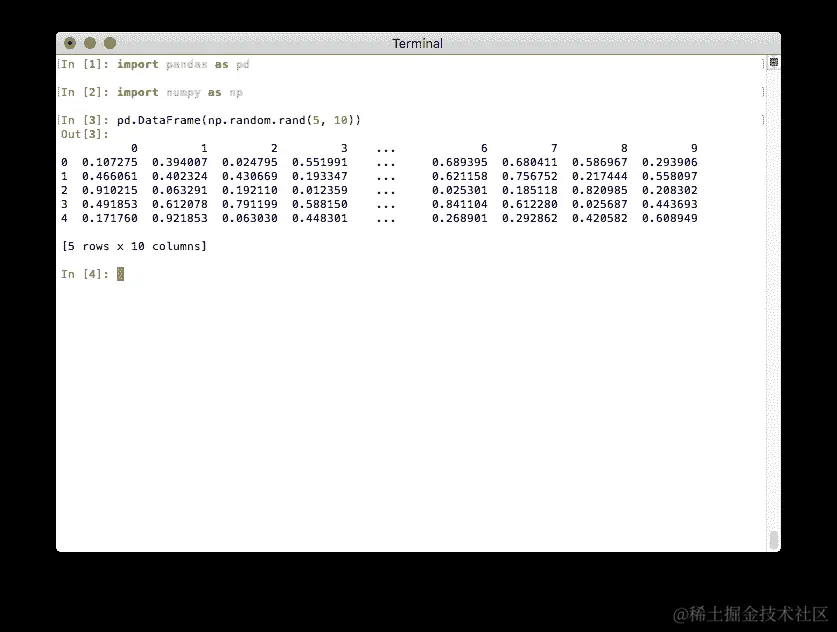Click the value 0.841104
The image size is (837, 632).
click(460, 204)
